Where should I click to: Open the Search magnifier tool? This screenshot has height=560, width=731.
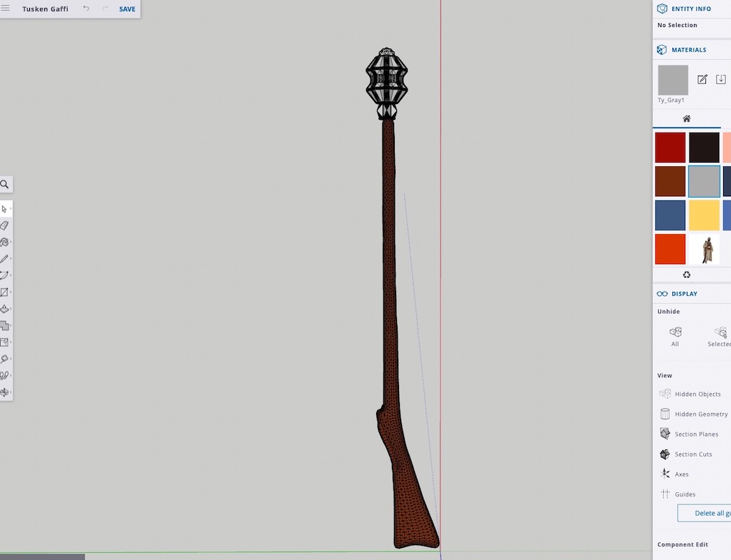pos(5,185)
